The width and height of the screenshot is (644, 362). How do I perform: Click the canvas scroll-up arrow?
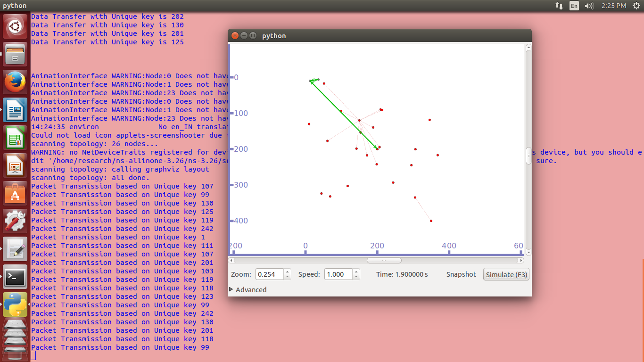528,47
